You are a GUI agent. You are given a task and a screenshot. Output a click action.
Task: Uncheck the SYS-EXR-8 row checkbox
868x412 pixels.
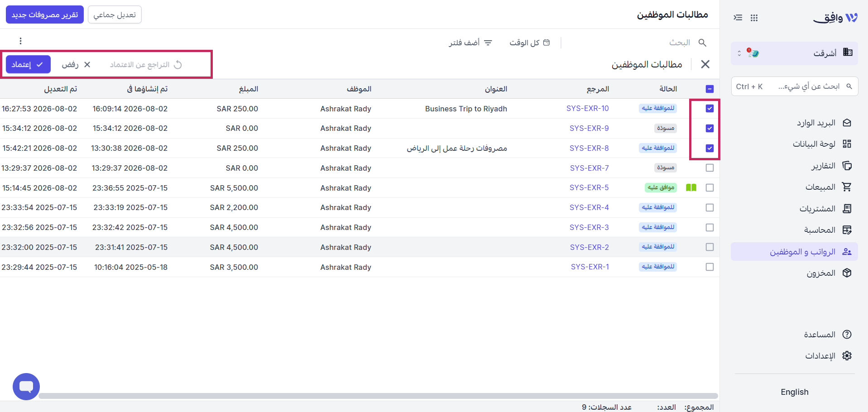click(x=710, y=149)
